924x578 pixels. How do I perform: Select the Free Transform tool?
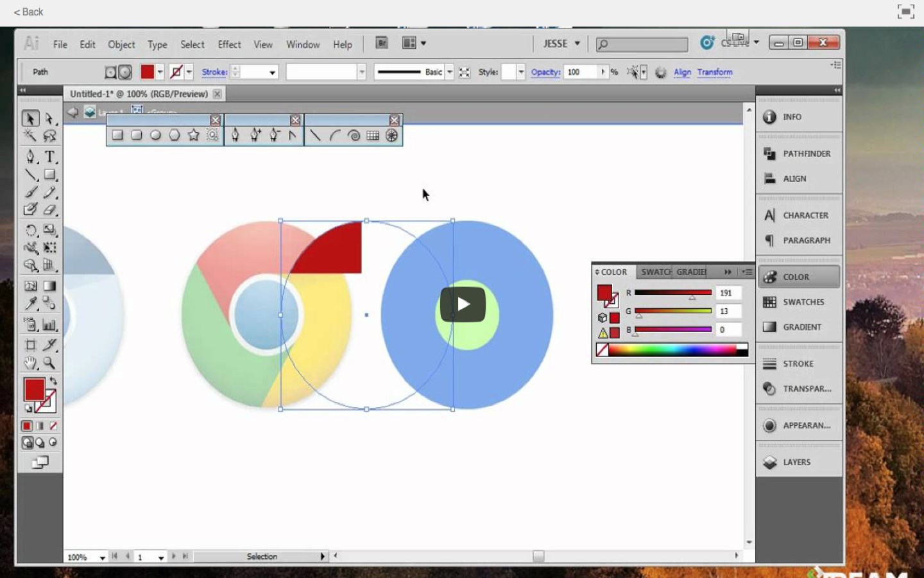pos(49,248)
